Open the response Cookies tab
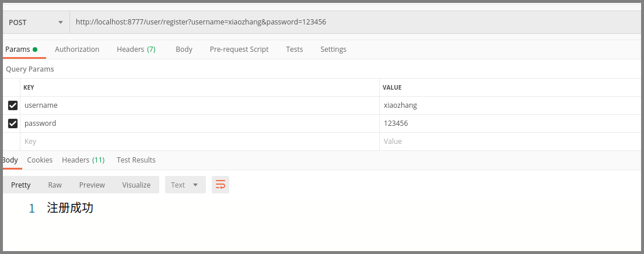The height and width of the screenshot is (254, 644). point(40,160)
